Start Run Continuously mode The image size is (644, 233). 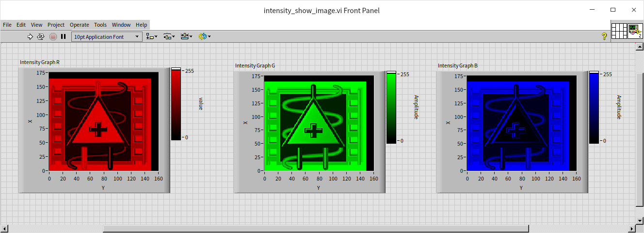click(x=41, y=36)
